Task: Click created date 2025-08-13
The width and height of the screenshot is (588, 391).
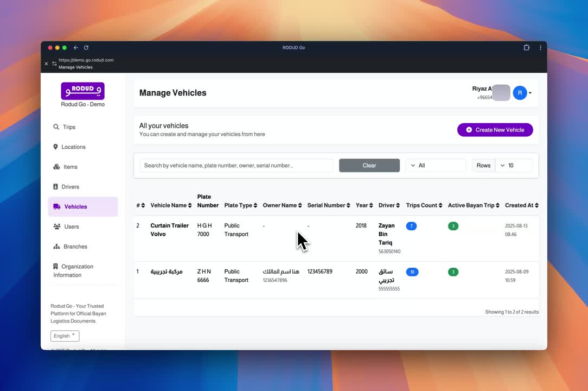Action: [516, 226]
